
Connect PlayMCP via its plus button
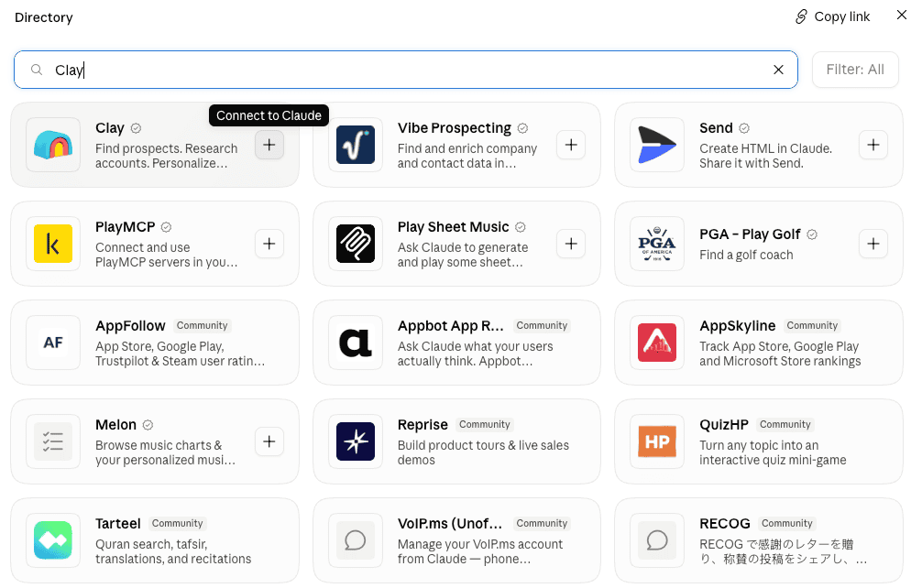pos(269,244)
